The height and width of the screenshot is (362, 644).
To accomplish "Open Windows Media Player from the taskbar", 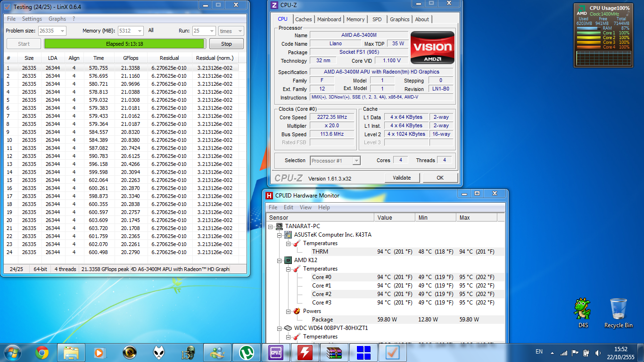I will tap(100, 352).
